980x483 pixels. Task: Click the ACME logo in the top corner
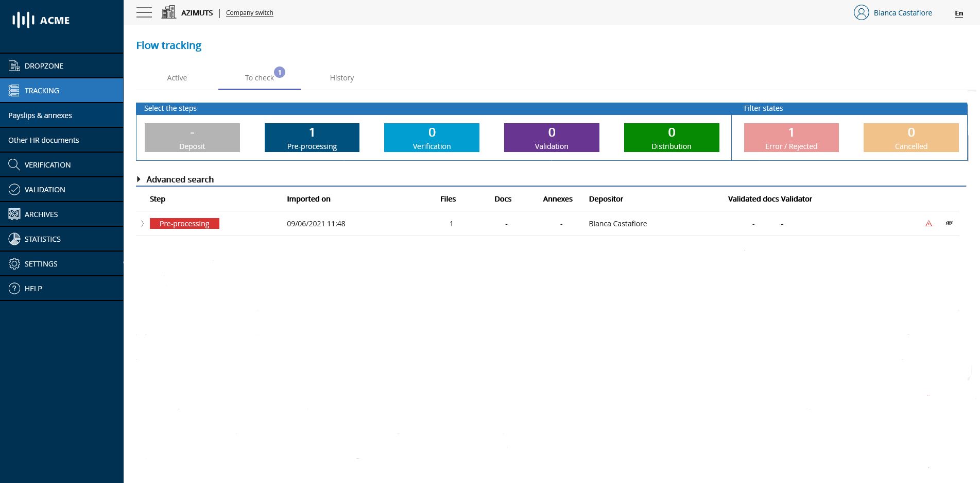pos(40,20)
